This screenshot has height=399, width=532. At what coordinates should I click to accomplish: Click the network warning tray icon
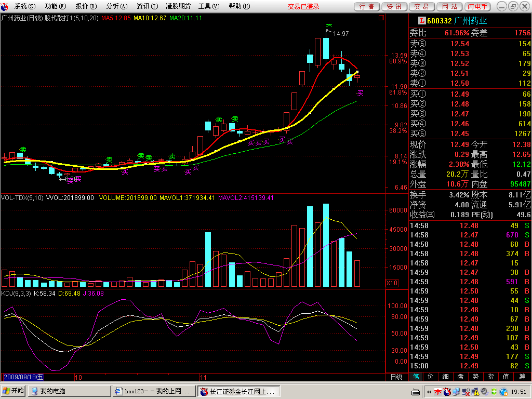[475, 392]
